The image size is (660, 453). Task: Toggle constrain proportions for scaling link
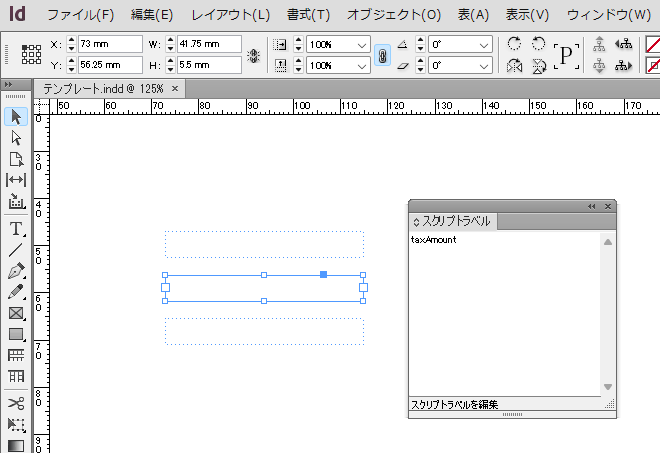point(382,55)
